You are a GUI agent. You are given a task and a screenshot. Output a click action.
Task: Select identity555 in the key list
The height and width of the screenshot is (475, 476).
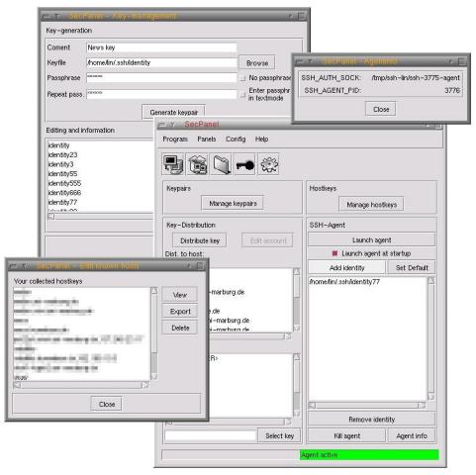[x=64, y=183]
